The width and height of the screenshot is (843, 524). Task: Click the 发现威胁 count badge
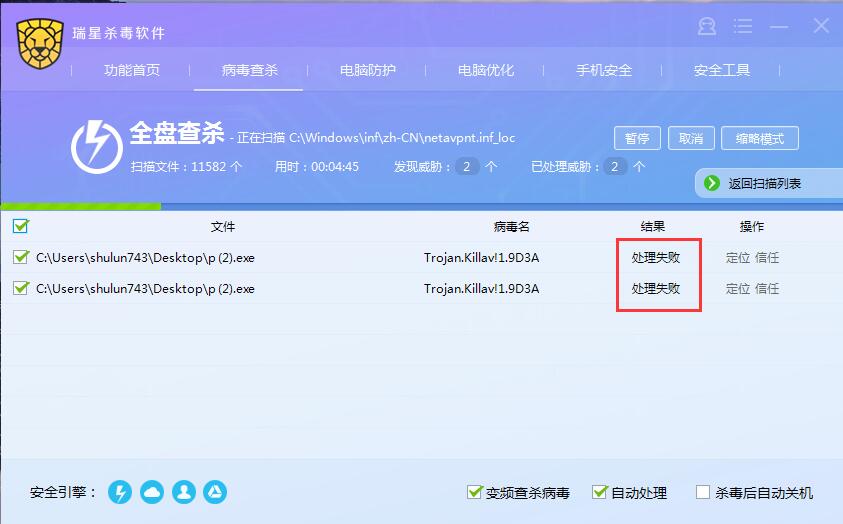(x=467, y=167)
